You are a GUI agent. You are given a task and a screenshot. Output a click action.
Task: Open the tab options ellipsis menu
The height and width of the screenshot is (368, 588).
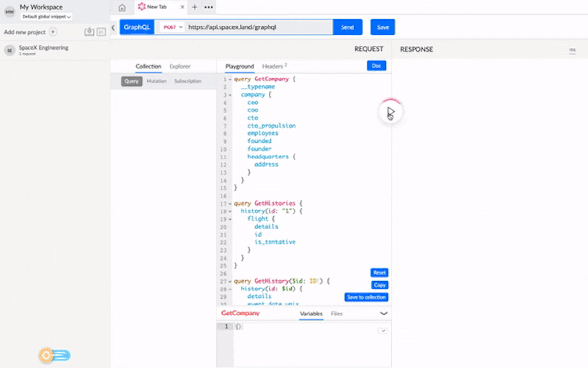tap(209, 7)
